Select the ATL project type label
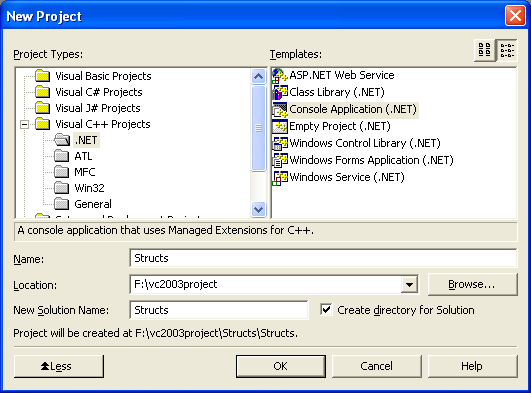The height and width of the screenshot is (393, 531). [83, 156]
